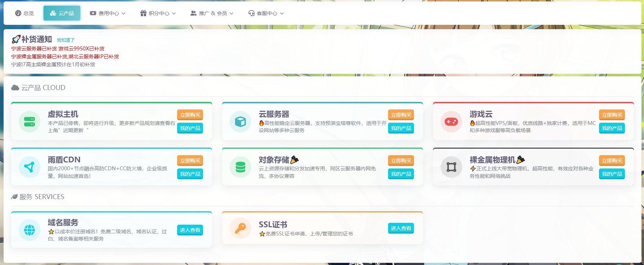Click the lightning emoji in 裸金属物理机 description

pyautogui.click(x=473, y=169)
